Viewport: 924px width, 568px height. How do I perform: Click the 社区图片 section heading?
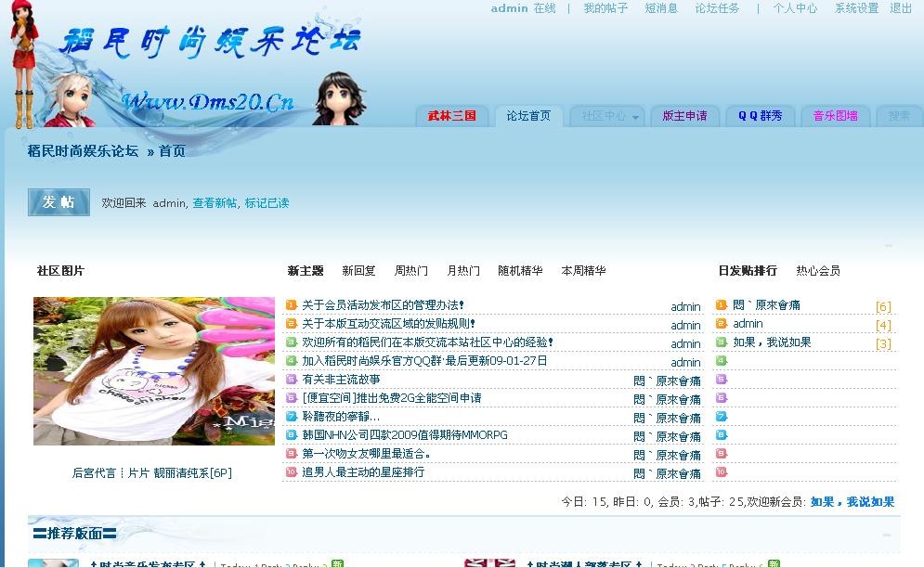pyautogui.click(x=60, y=271)
